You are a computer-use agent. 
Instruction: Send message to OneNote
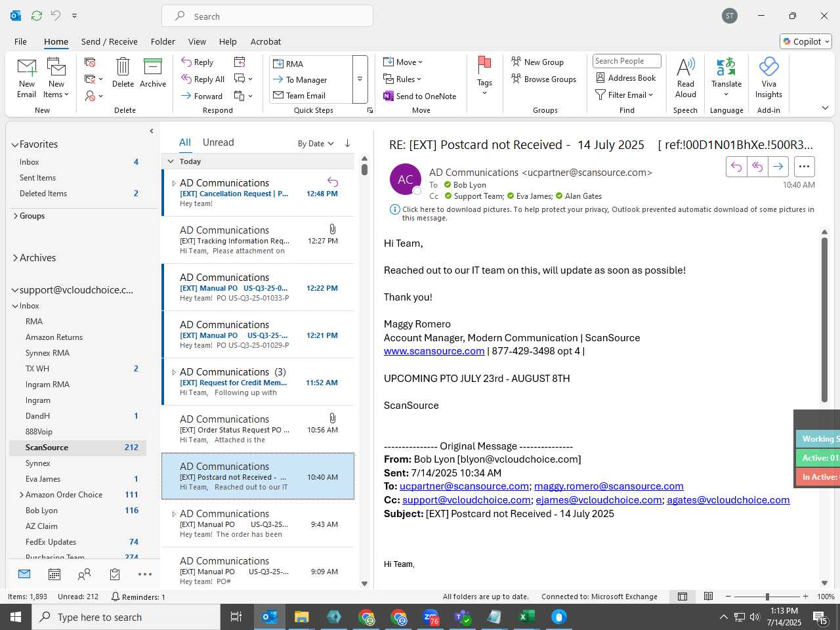[x=420, y=96]
